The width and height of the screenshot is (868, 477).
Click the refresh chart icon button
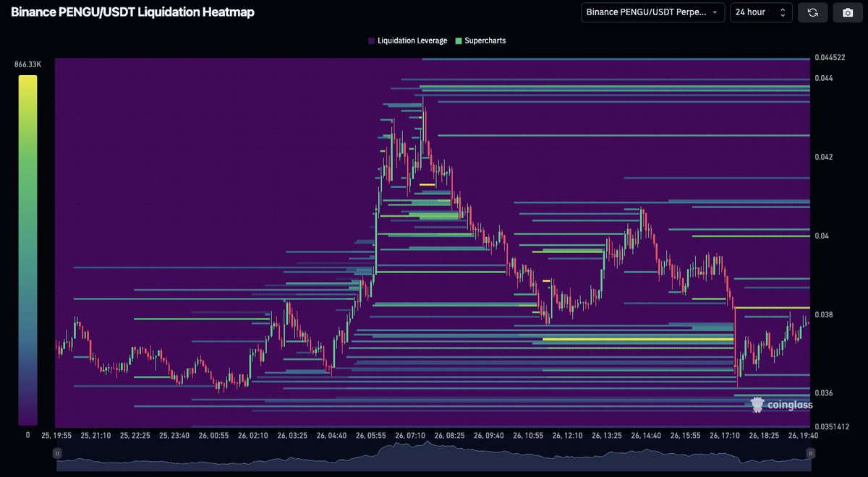812,12
